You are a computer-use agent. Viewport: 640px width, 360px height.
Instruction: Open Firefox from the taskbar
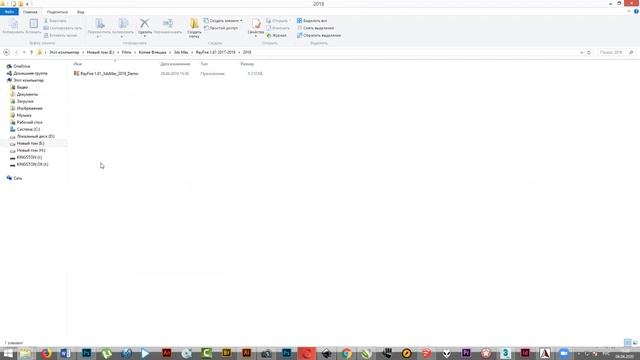pyautogui.click(x=46, y=353)
